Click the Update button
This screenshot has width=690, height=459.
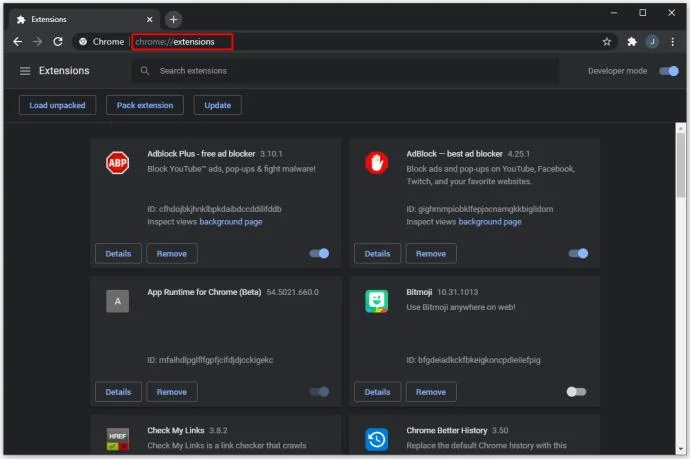click(x=217, y=105)
